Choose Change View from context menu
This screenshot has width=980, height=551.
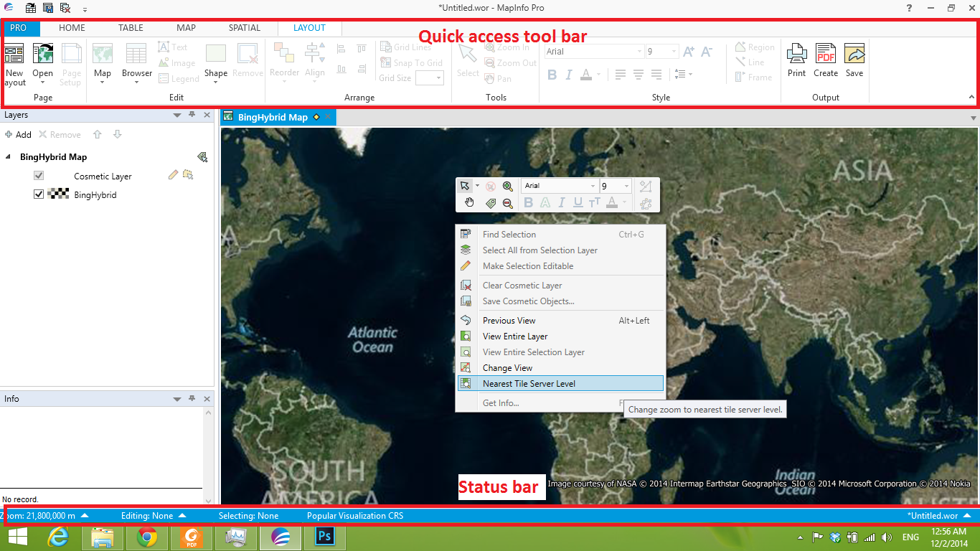pos(560,368)
